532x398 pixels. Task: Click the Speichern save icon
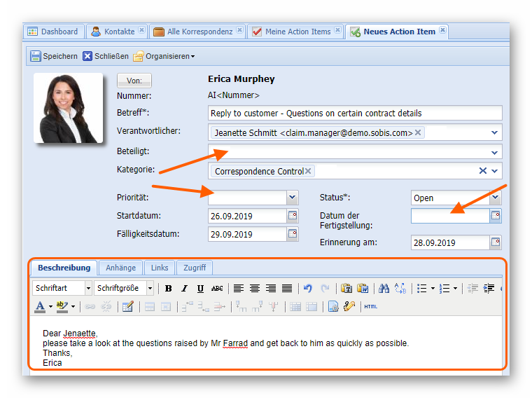pos(35,56)
